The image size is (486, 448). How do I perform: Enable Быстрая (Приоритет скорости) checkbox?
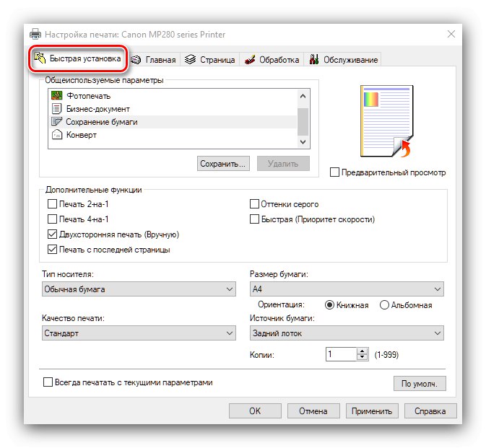click(254, 219)
